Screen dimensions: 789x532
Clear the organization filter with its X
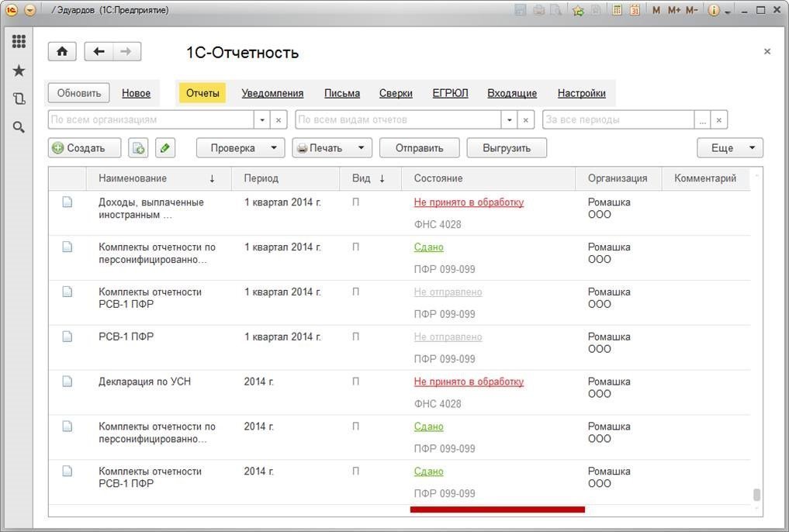pos(279,119)
